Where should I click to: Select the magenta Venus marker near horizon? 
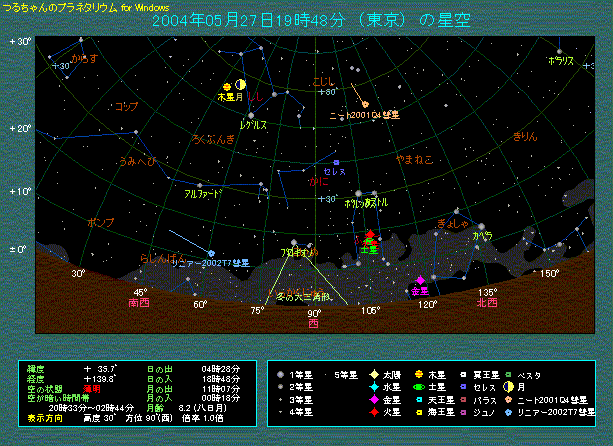coord(420,280)
